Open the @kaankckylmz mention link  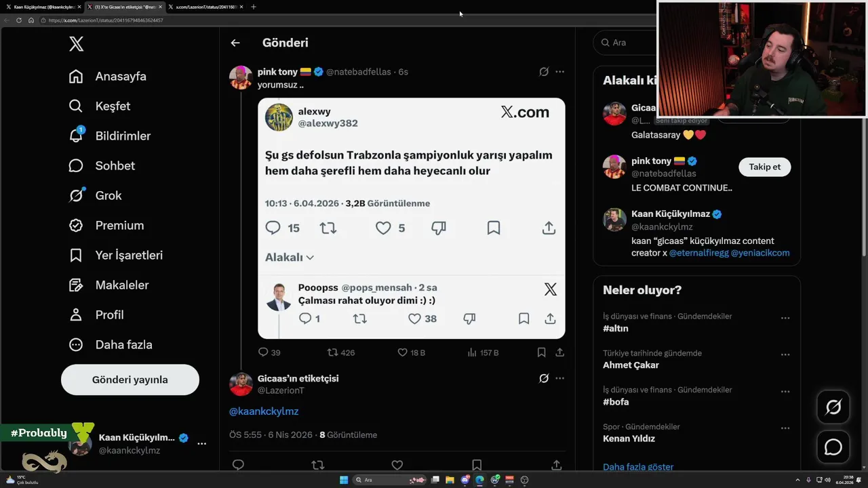pyautogui.click(x=264, y=411)
